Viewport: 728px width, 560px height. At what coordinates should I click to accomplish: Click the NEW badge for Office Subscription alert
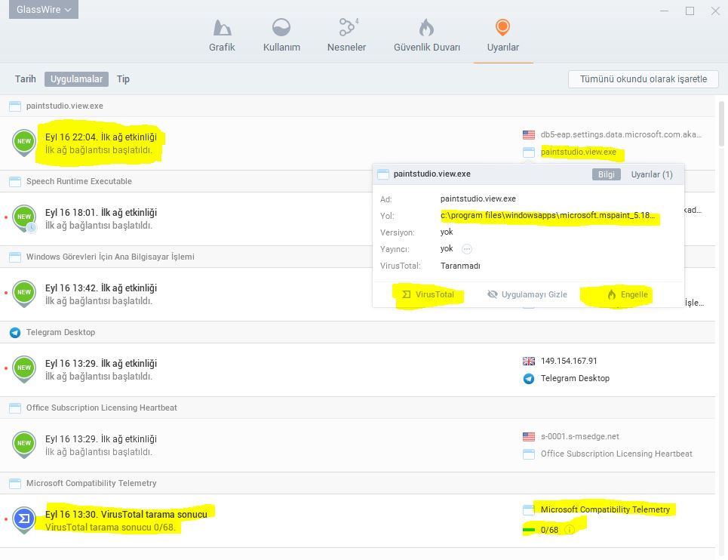tap(24, 444)
